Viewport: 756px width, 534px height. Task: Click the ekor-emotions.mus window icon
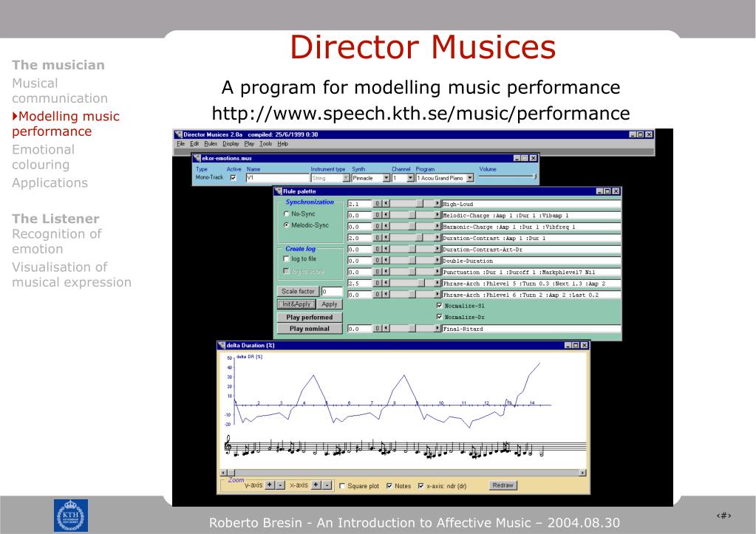[x=197, y=158]
